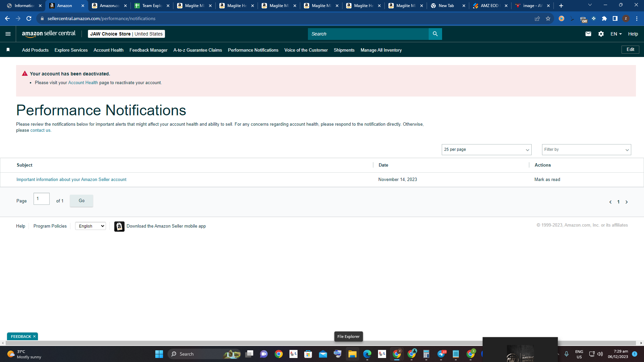Open the Chrome profile avatar

point(626,18)
